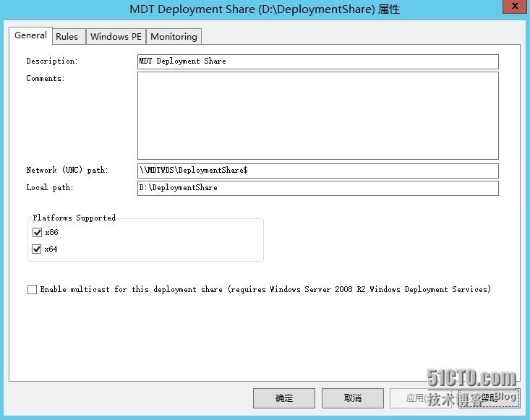The width and height of the screenshot is (530, 420).
Task: Cancel with the 取消 button
Action: coord(353,398)
